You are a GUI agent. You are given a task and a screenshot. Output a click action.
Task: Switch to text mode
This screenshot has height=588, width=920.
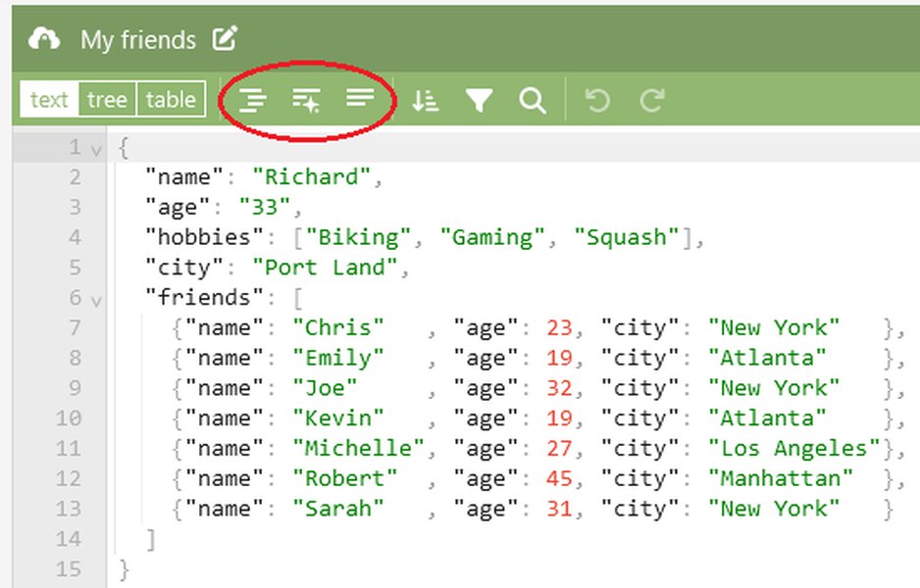pyautogui.click(x=49, y=100)
